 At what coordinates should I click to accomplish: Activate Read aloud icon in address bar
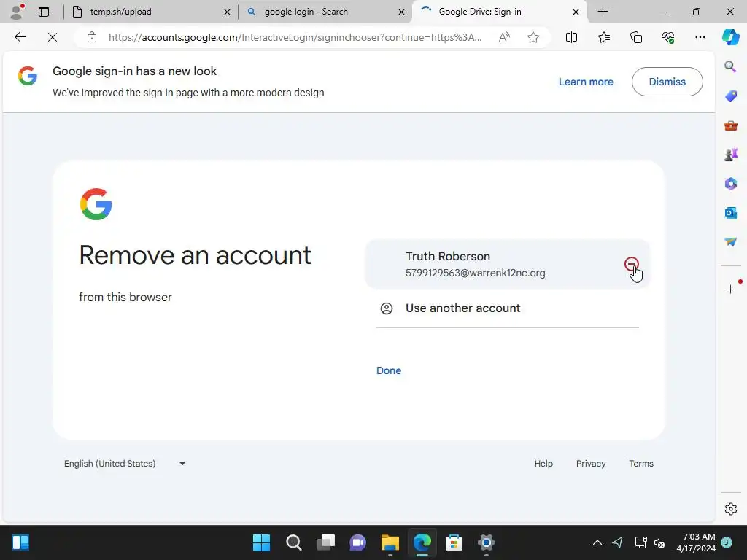(x=504, y=37)
